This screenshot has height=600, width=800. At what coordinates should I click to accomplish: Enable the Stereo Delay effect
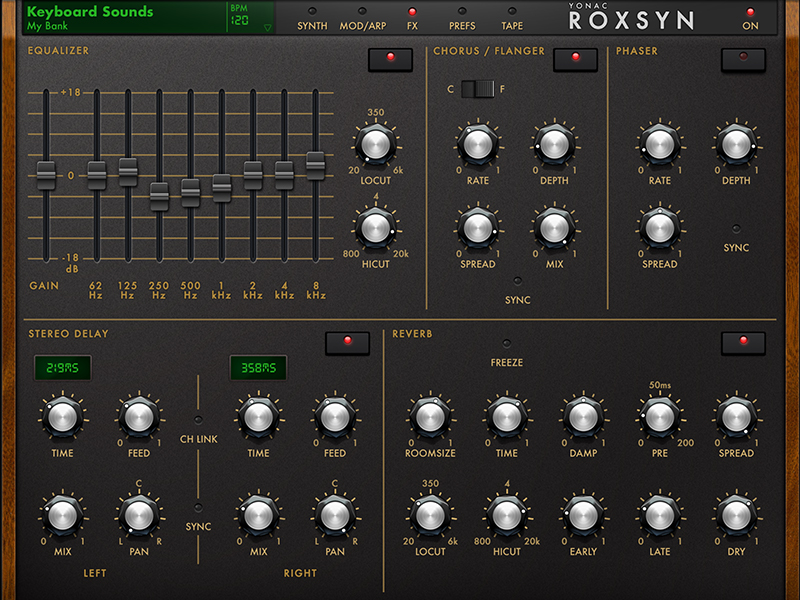point(345,342)
